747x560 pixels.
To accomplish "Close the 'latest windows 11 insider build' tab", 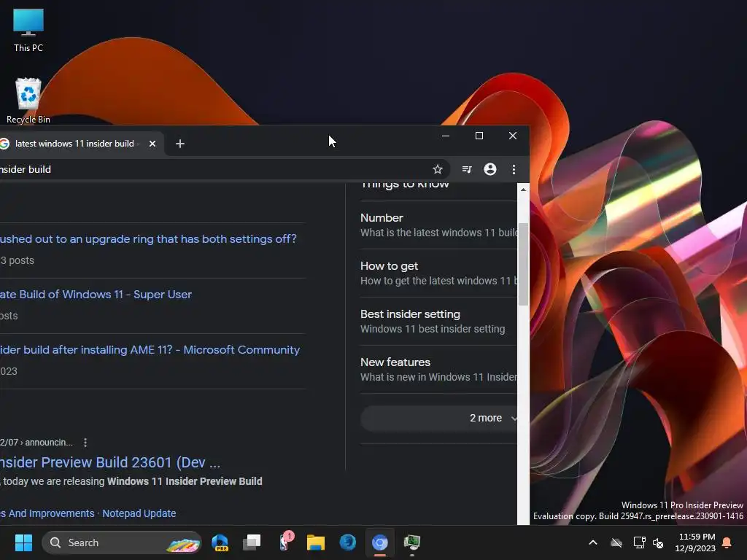I will tap(152, 144).
